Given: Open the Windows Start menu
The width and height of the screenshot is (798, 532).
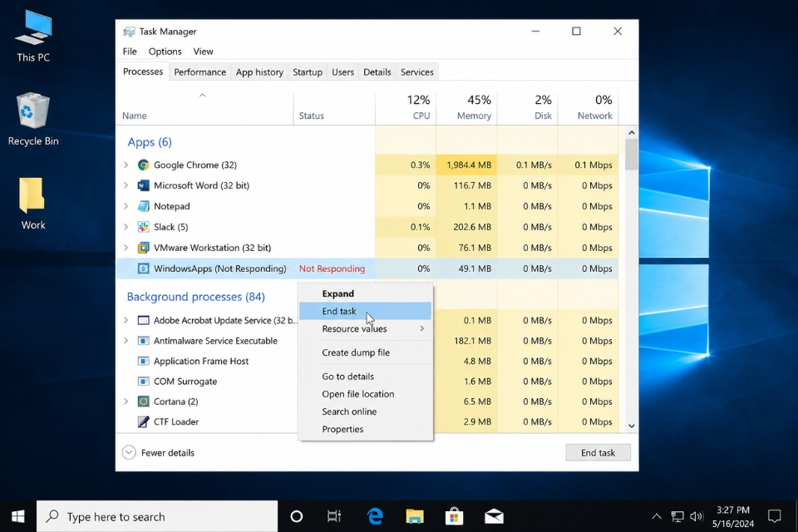Looking at the screenshot, I should [x=17, y=516].
